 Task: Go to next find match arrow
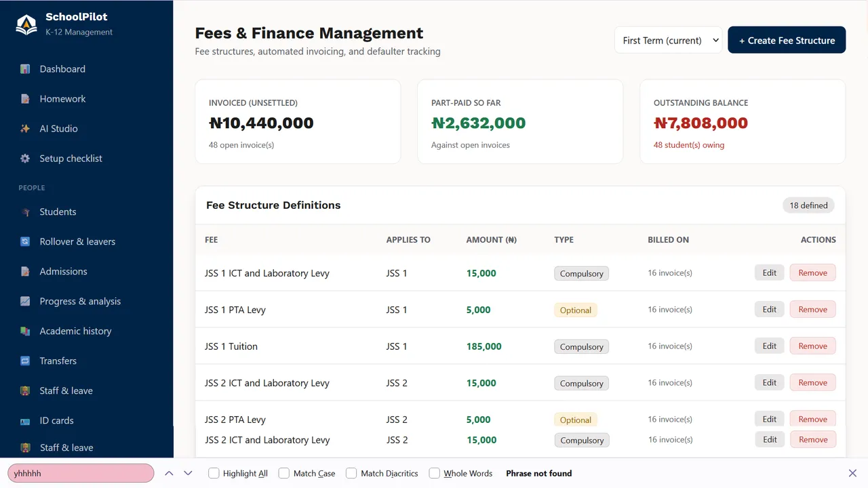click(188, 473)
